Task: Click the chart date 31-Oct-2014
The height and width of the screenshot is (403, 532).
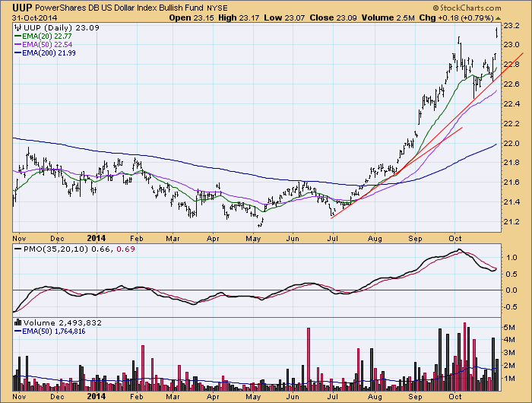Action: [x=35, y=17]
